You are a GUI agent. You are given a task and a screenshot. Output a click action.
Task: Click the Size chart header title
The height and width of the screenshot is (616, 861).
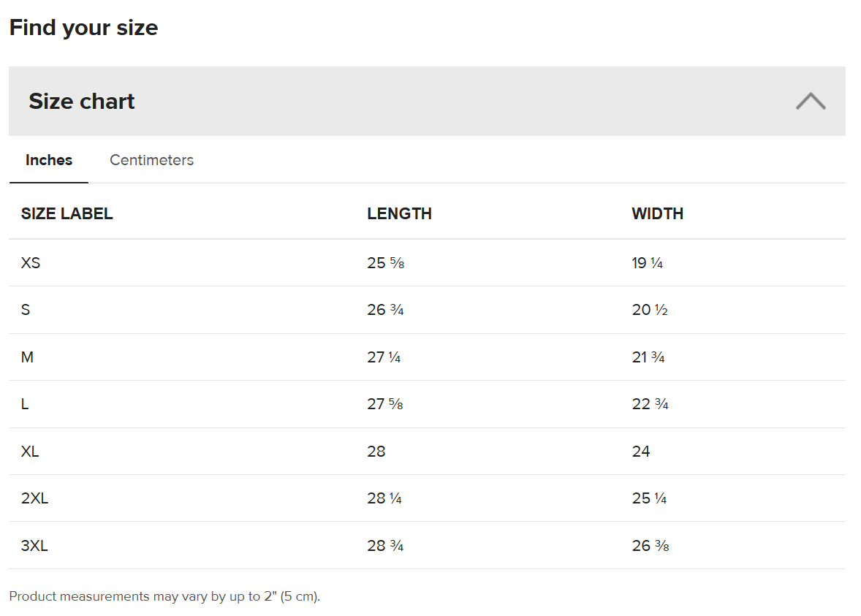click(x=82, y=102)
